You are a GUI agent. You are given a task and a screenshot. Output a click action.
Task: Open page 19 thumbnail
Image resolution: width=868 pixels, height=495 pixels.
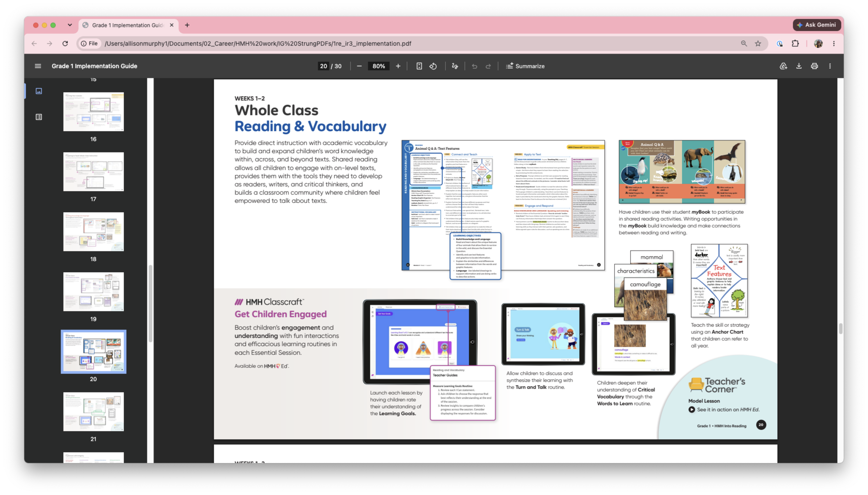click(x=93, y=292)
